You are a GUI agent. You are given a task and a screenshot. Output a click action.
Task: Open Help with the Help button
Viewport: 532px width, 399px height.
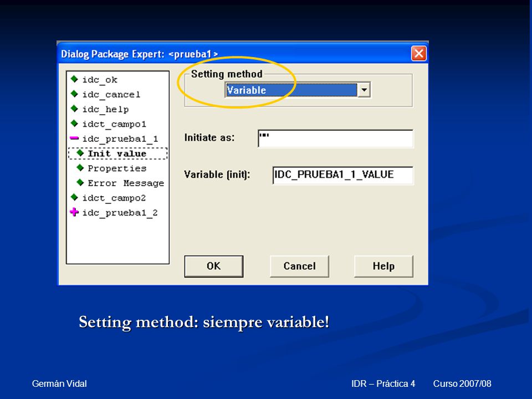(383, 267)
